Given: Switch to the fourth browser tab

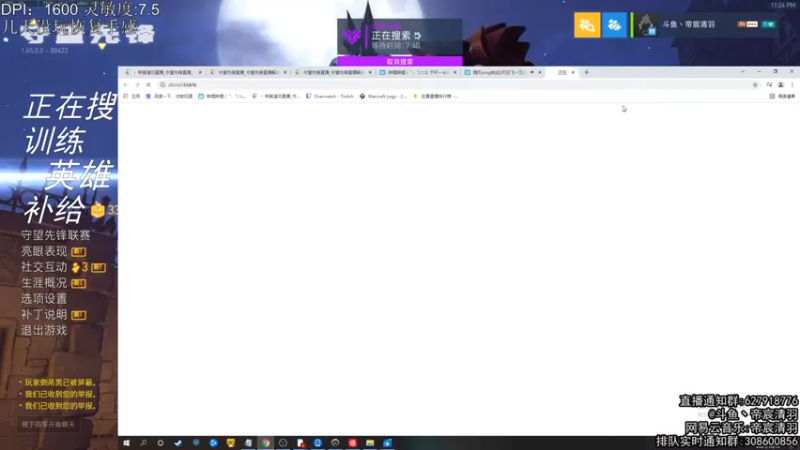Looking at the screenshot, I should pos(418,72).
